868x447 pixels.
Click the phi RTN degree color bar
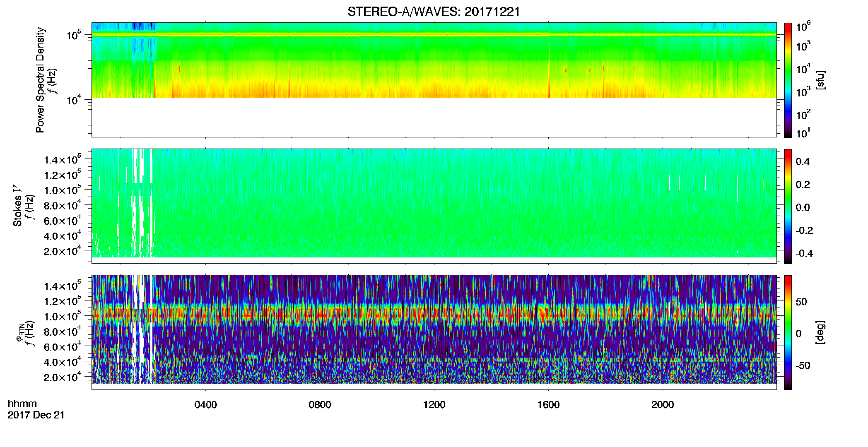[x=788, y=332]
